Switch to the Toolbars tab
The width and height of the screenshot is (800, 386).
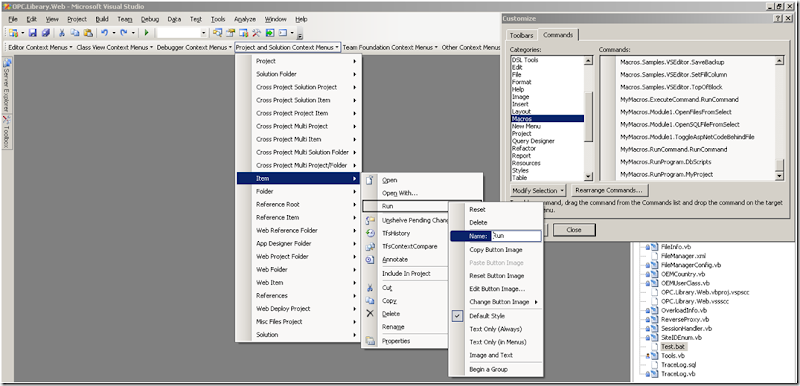521,35
